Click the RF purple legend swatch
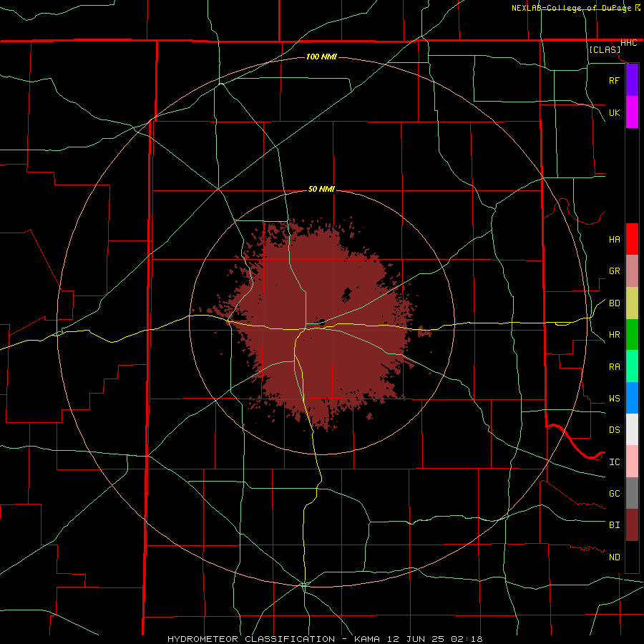Viewport: 644px width, 644px height. [632, 80]
